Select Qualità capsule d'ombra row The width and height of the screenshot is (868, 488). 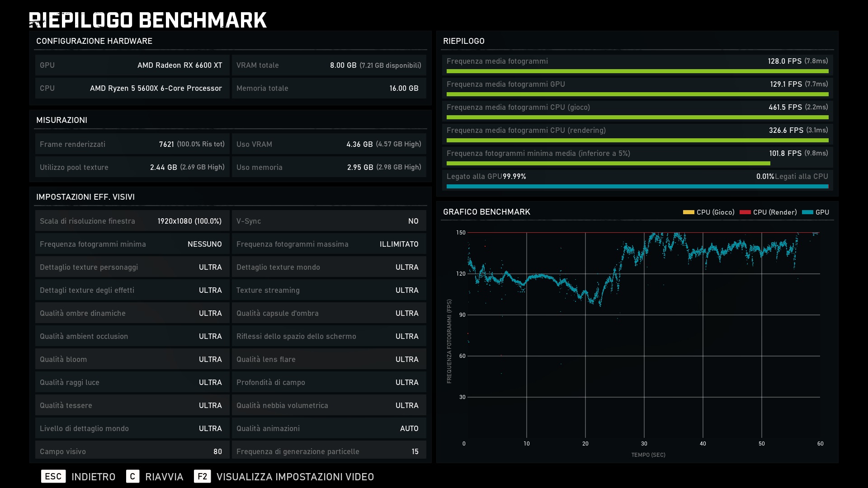329,313
